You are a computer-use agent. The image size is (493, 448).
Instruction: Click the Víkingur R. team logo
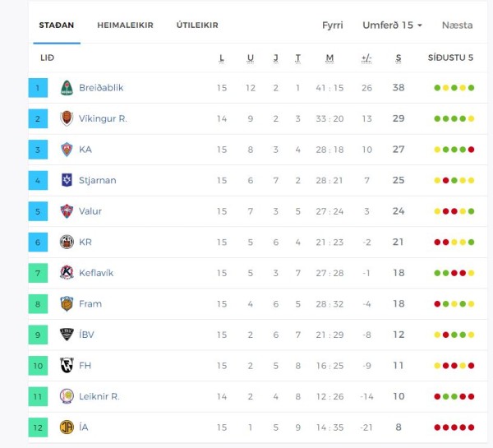tap(67, 118)
